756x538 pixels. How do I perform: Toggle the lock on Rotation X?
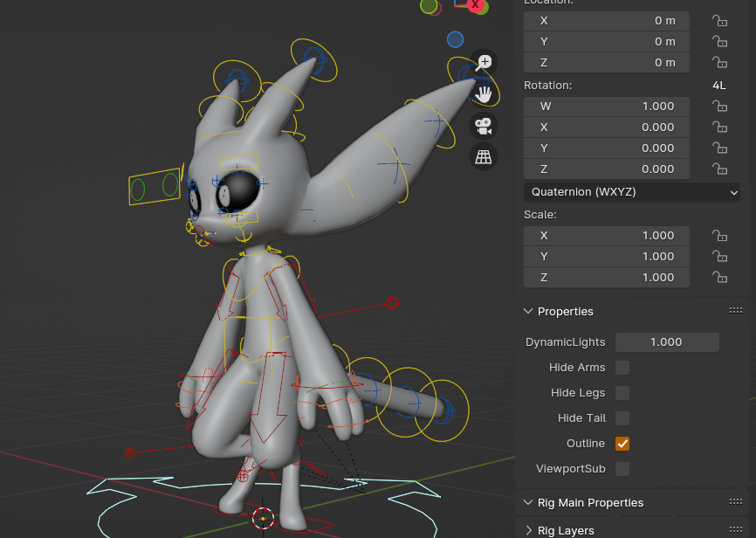719,128
